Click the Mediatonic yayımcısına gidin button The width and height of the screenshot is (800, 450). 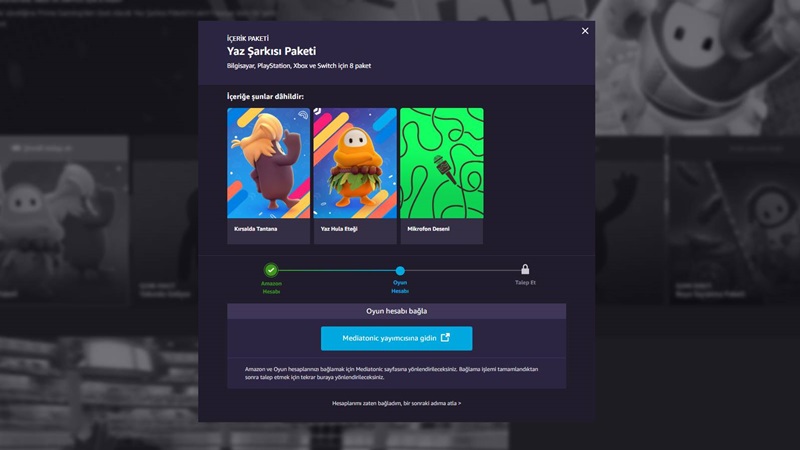pyautogui.click(x=396, y=338)
